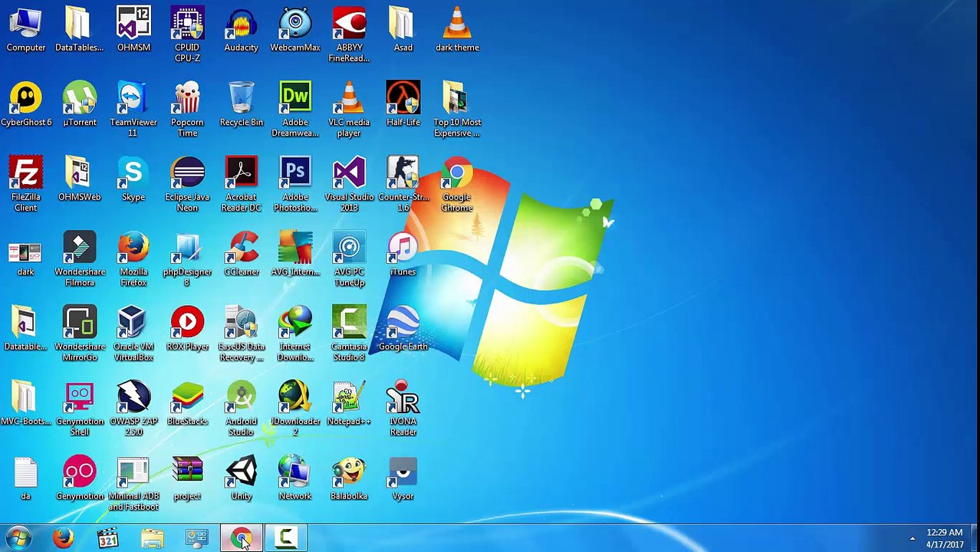
Task: Click Chrome button in the taskbar
Action: 242,538
